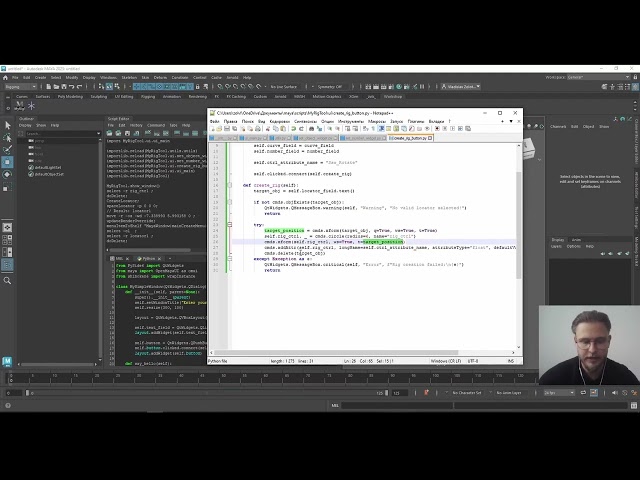This screenshot has height=480, width=640.
Task: Activate the Rotate tool in Maya's toolbox
Action: [7, 175]
